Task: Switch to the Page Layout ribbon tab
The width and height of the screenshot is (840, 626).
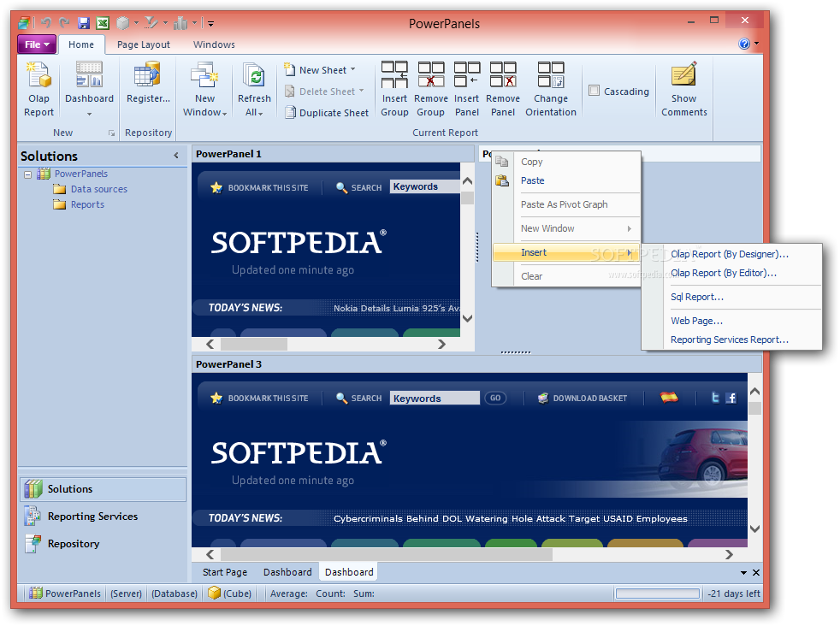Action: tap(143, 44)
